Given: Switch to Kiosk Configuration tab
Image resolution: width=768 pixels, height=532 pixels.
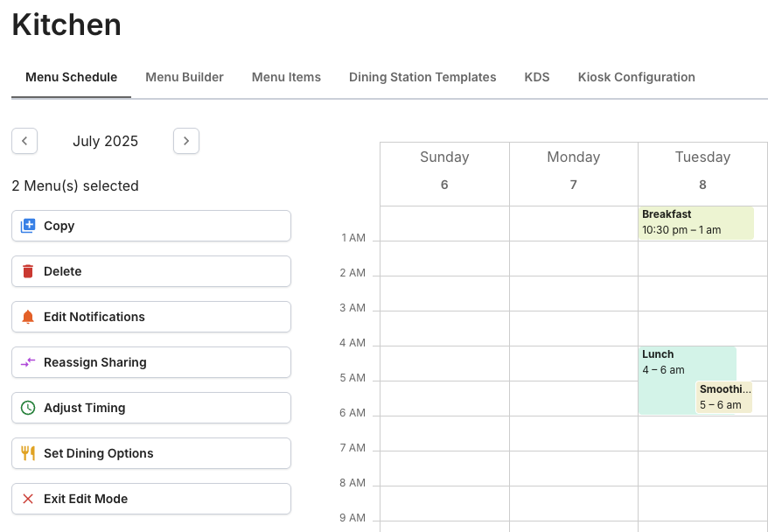Looking at the screenshot, I should [636, 77].
